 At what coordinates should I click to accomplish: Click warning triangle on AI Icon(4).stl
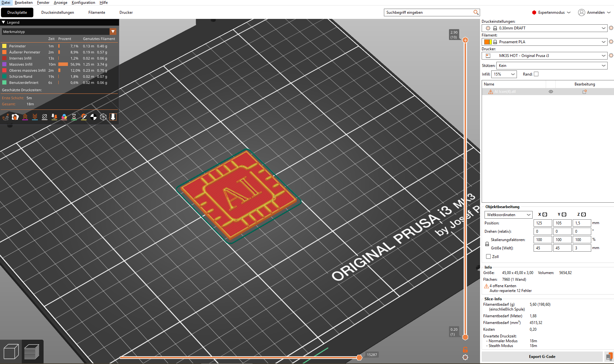coord(490,92)
